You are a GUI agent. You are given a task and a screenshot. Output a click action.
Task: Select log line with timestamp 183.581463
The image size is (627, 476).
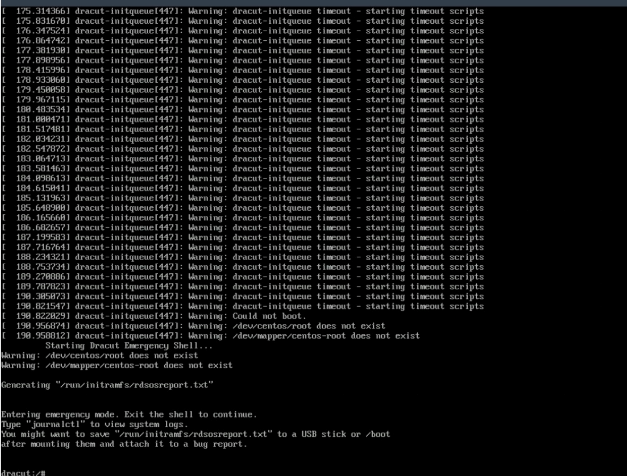(x=243, y=168)
